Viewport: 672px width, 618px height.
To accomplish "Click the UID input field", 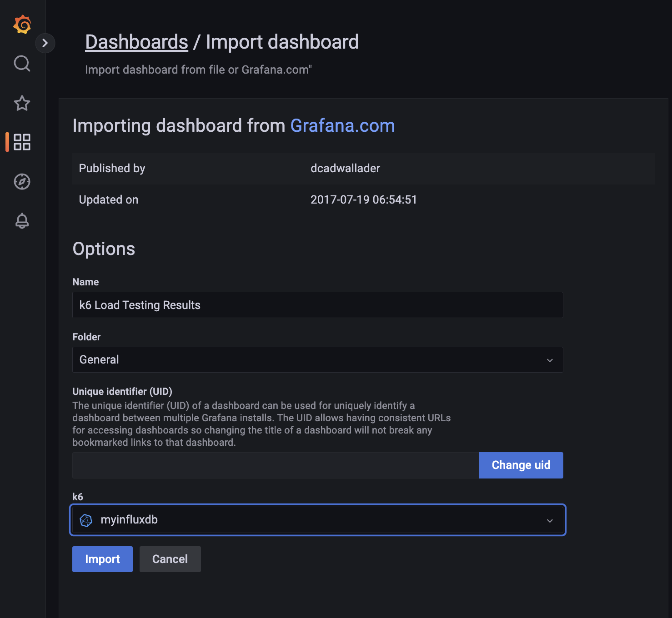I will coord(276,465).
